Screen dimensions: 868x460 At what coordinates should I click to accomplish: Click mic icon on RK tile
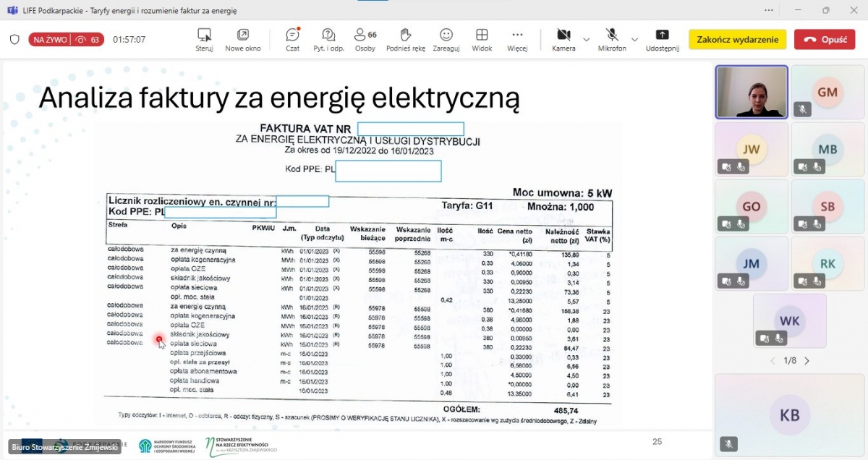click(816, 281)
